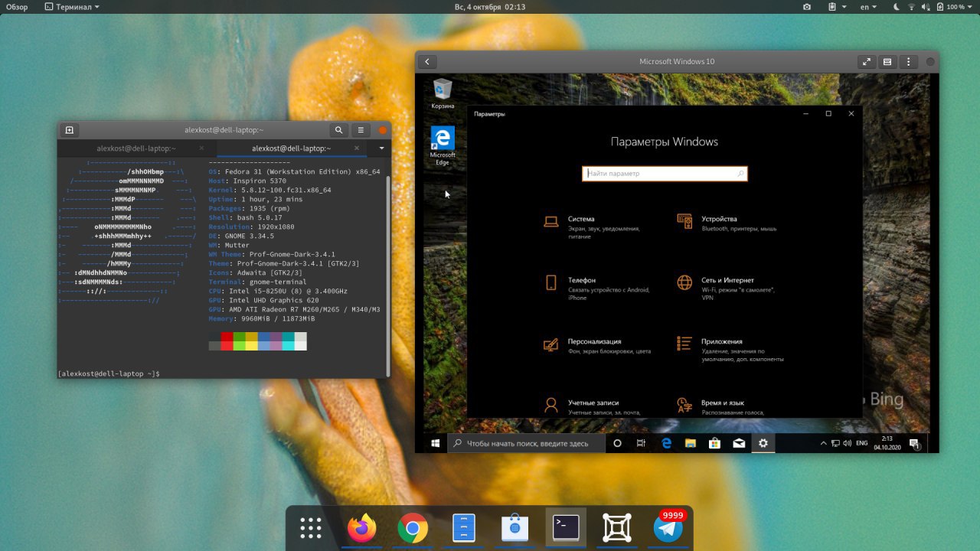
Task: Close the first terminal tab
Action: [x=201, y=148]
